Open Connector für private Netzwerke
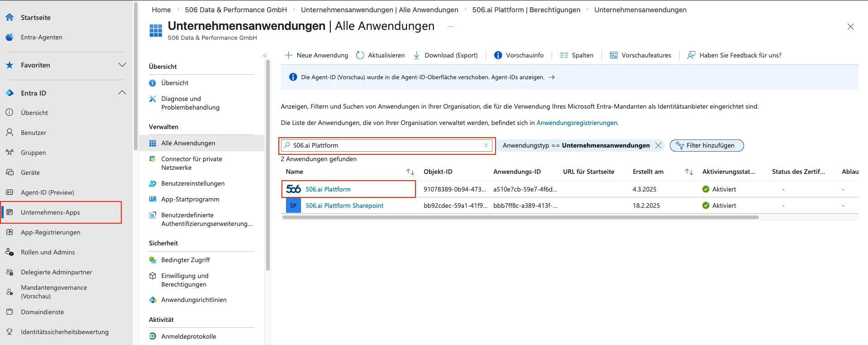The width and height of the screenshot is (868, 345). 192,163
